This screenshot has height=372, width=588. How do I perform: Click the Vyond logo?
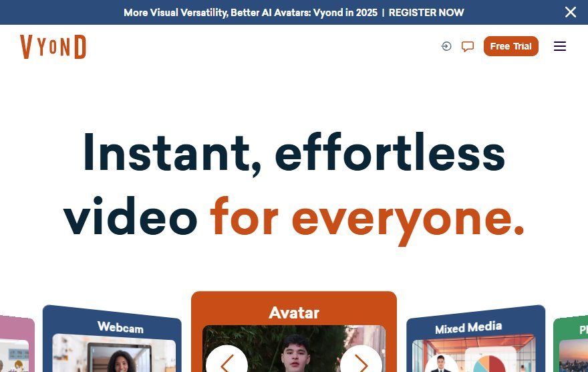coord(53,47)
